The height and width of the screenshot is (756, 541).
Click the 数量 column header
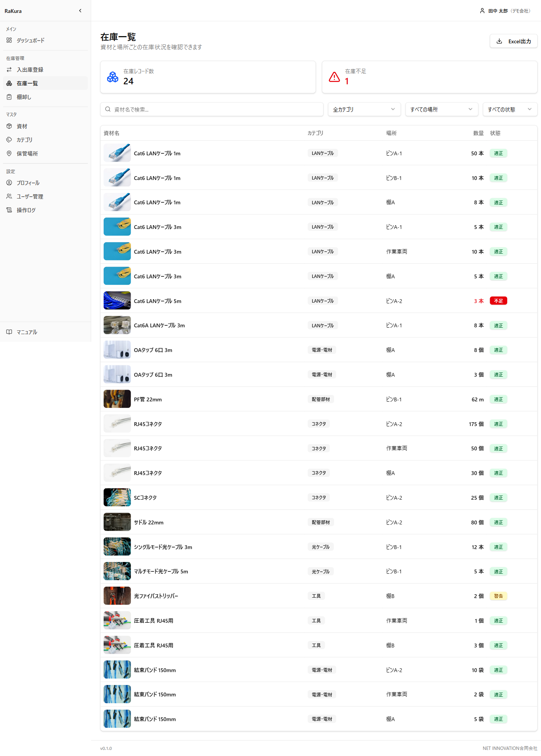(x=478, y=133)
